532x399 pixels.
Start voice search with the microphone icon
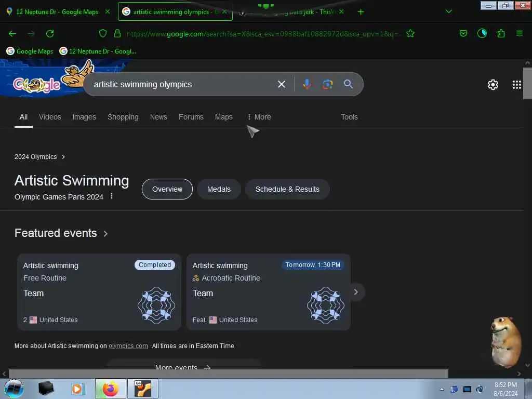tap(307, 84)
